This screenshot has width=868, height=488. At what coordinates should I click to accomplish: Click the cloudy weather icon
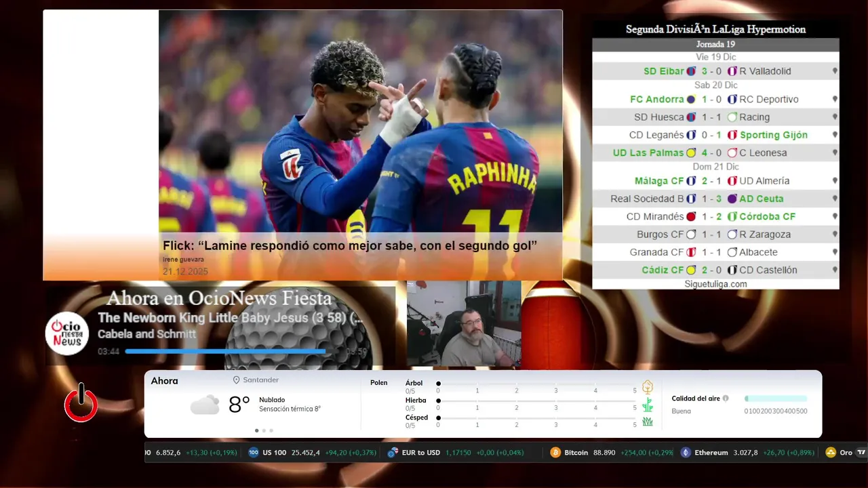[204, 405]
